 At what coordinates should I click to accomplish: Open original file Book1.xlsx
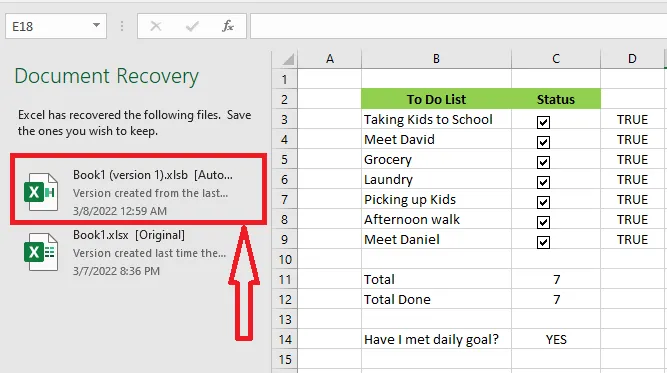[139, 252]
